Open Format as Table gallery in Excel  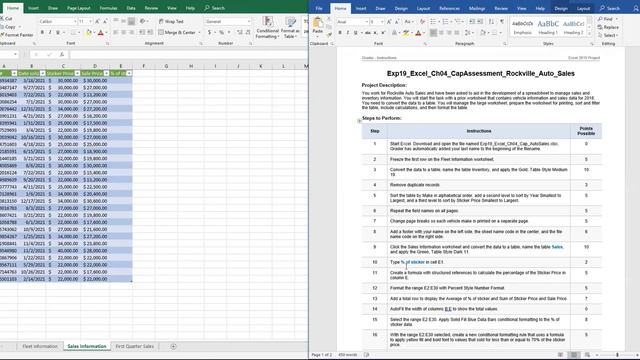coord(290,28)
